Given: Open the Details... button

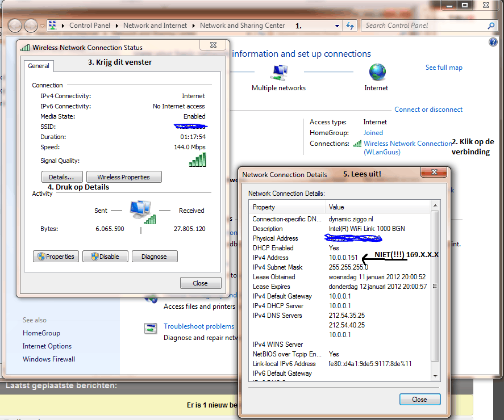Looking at the screenshot, I should pos(62,177).
